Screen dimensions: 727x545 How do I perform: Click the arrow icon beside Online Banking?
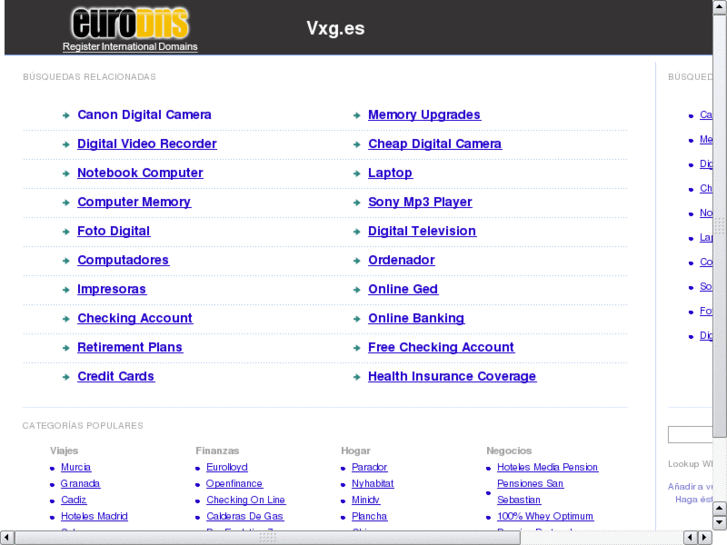[x=357, y=319]
